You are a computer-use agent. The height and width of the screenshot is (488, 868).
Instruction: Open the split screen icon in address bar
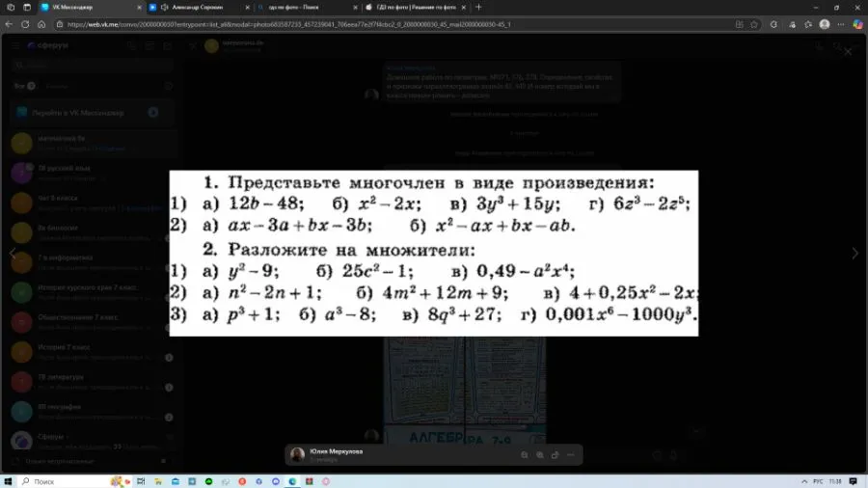(740, 24)
